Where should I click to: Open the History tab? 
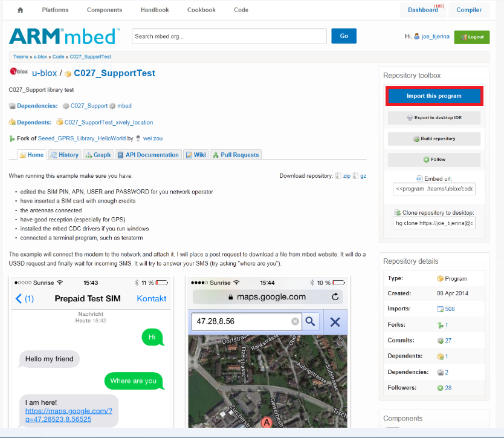coord(64,155)
